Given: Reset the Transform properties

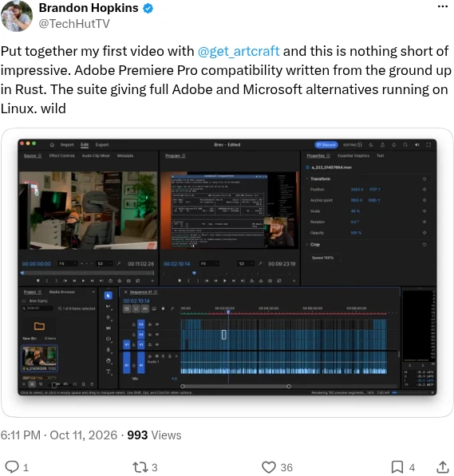Looking at the screenshot, I should (424, 179).
